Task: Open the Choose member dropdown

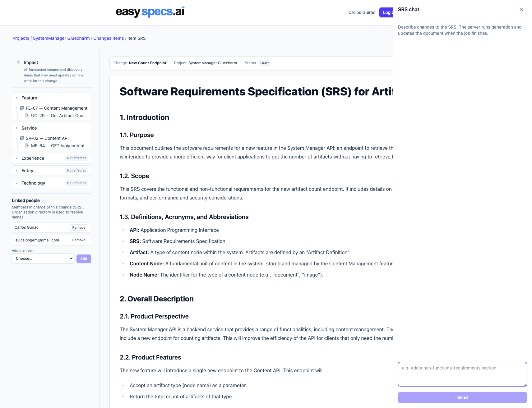Action: point(43,258)
